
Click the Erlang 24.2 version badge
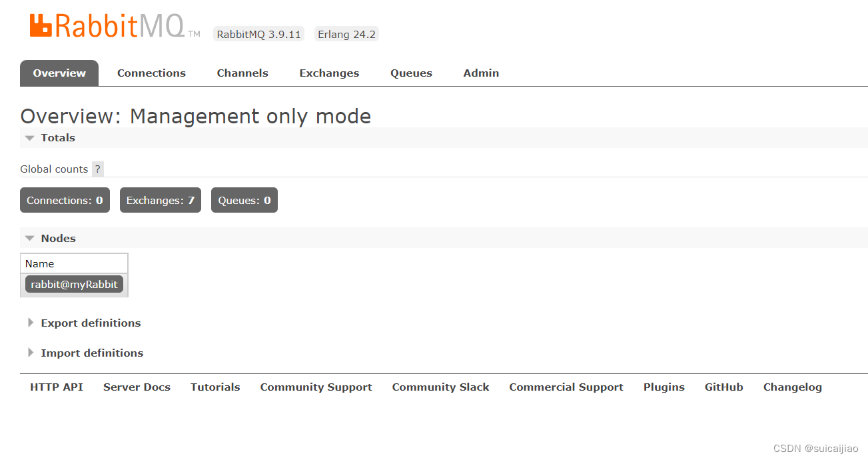coord(346,33)
